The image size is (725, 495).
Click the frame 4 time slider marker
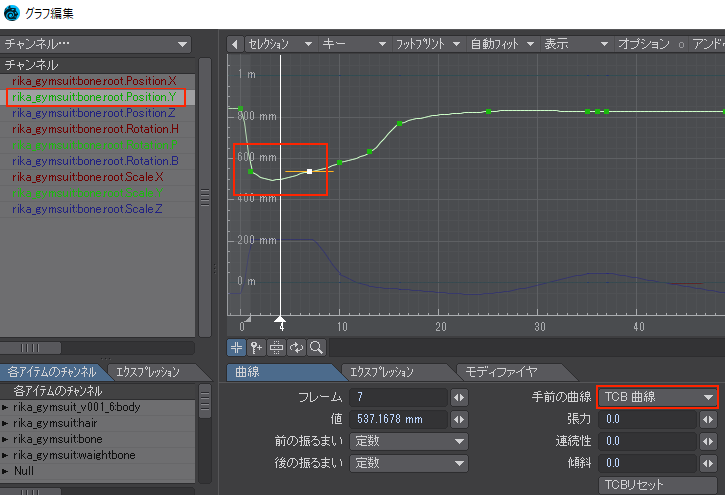(280, 320)
